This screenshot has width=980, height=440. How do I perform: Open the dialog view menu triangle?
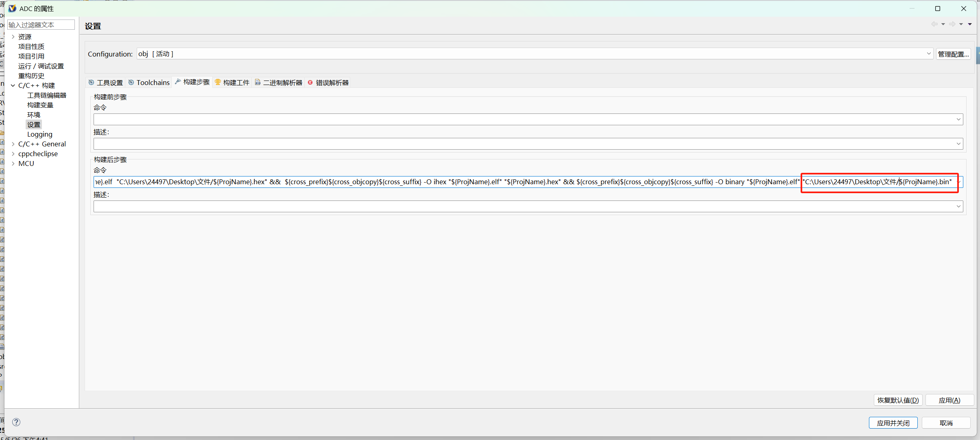(x=970, y=24)
